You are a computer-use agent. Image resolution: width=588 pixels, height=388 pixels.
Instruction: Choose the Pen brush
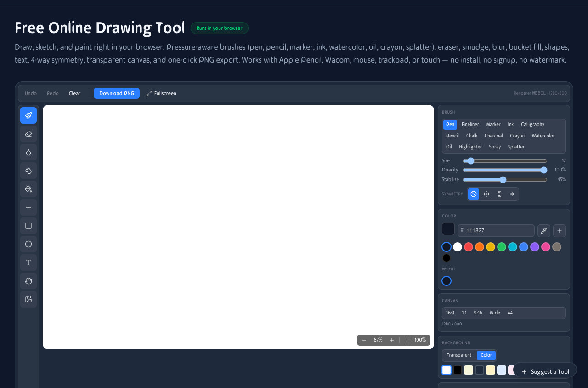pos(450,125)
